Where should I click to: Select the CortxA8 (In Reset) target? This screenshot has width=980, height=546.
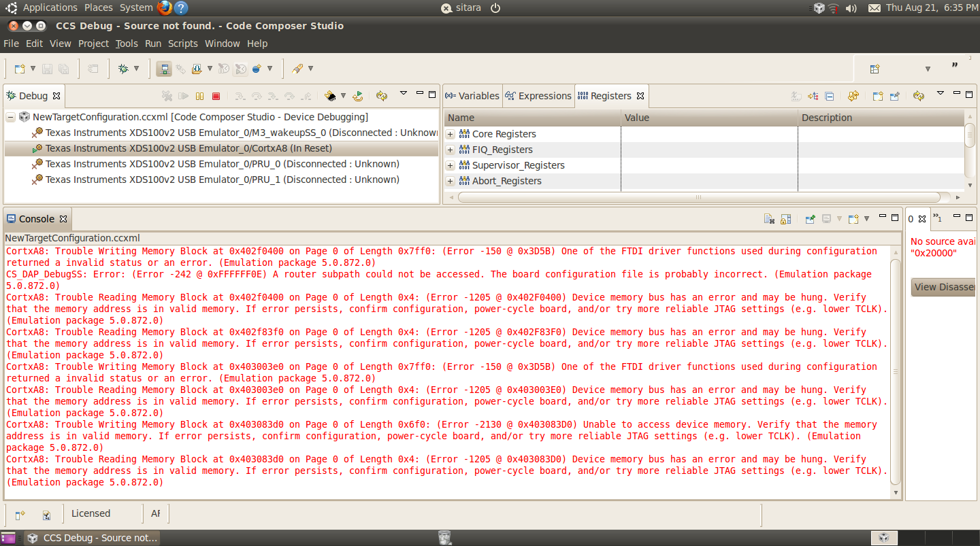[222, 148]
